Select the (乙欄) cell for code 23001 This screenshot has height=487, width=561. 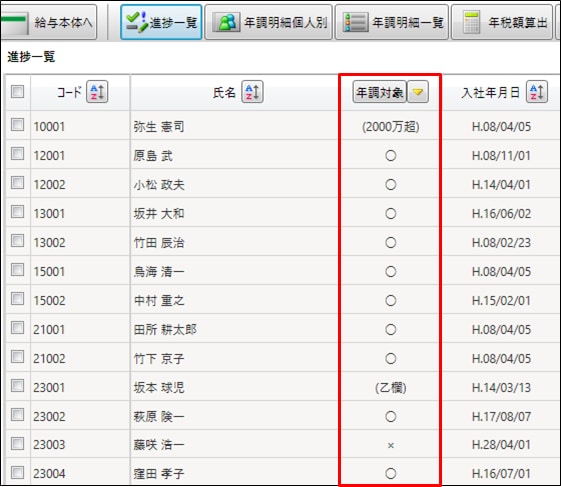pos(390,388)
